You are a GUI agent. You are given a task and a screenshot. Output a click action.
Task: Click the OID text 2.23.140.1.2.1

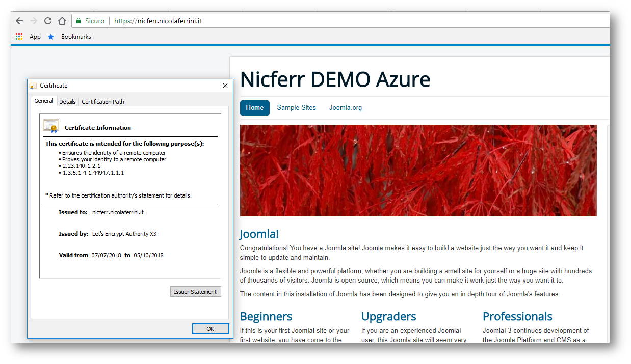tap(82, 166)
